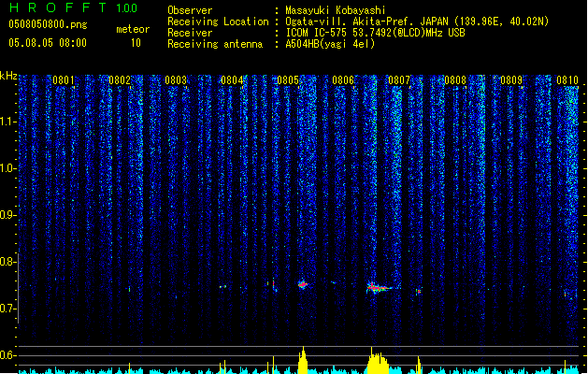Click the ICOM IC-575 receiver text

(375, 33)
